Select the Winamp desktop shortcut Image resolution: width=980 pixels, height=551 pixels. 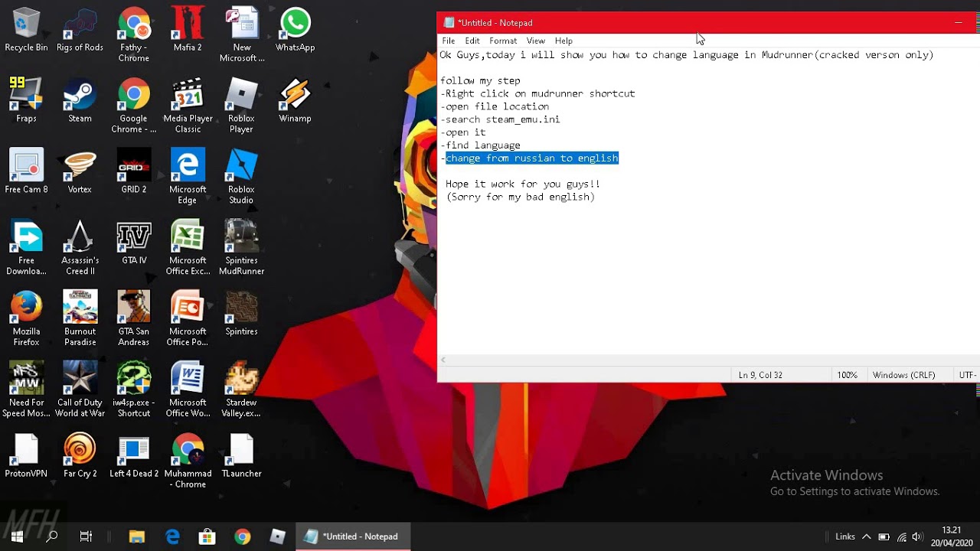[295, 101]
